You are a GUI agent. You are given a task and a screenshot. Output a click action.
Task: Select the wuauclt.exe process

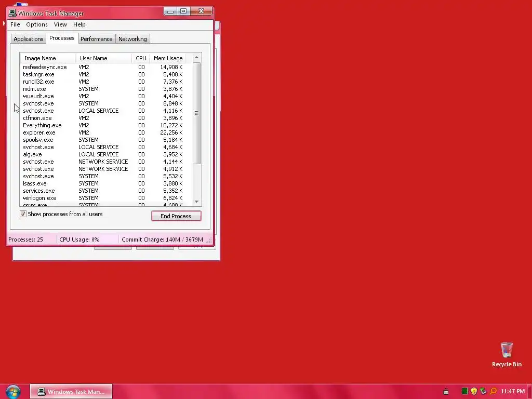click(x=103, y=96)
